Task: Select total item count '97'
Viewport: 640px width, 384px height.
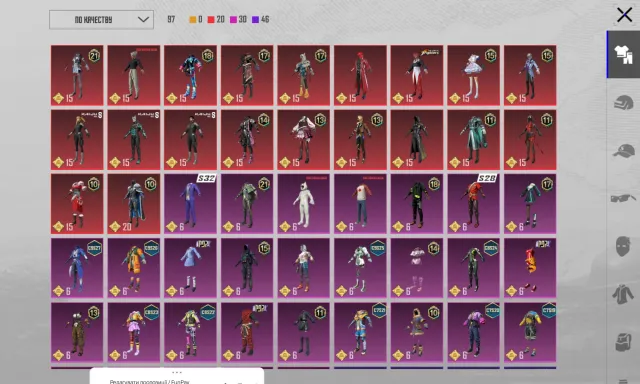Action: pos(171,20)
